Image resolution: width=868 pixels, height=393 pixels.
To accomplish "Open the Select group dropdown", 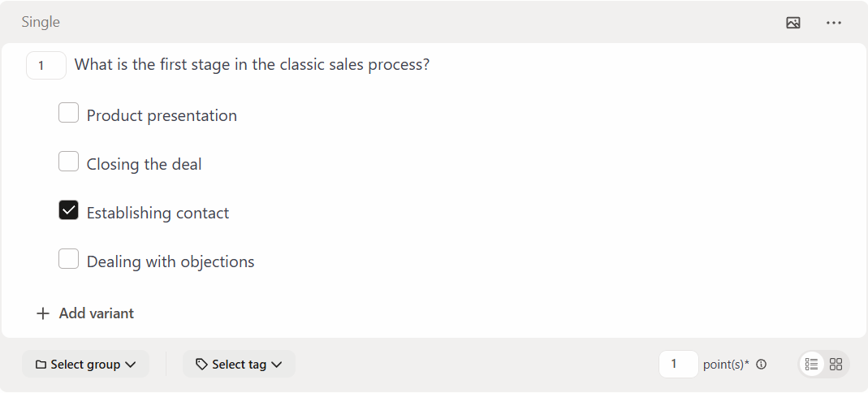I will click(85, 365).
